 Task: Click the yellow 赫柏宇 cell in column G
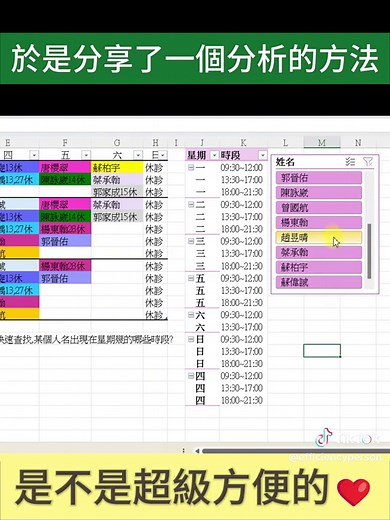[117, 167]
